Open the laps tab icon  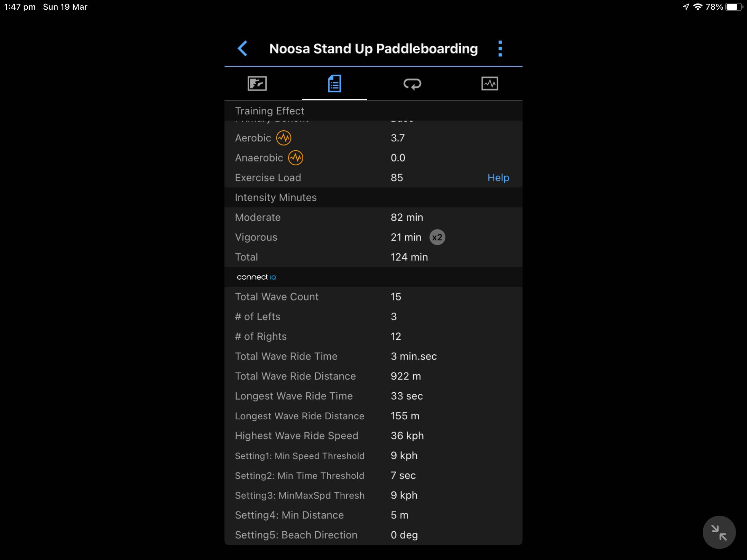pyautogui.click(x=412, y=84)
